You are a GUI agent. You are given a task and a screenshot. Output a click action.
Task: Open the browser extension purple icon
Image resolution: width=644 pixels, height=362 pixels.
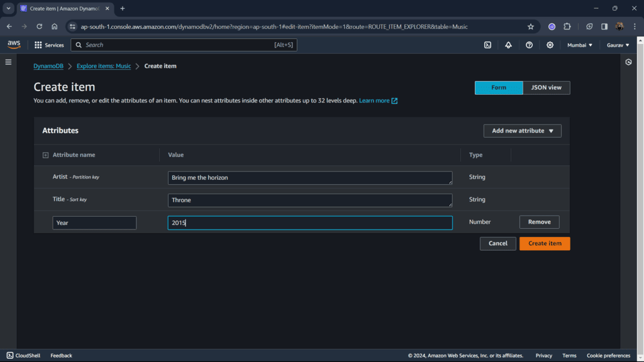pos(552,26)
